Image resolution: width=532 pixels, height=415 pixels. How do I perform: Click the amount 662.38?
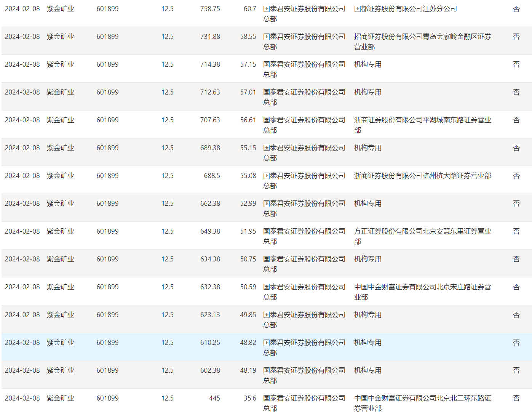pyautogui.click(x=210, y=203)
